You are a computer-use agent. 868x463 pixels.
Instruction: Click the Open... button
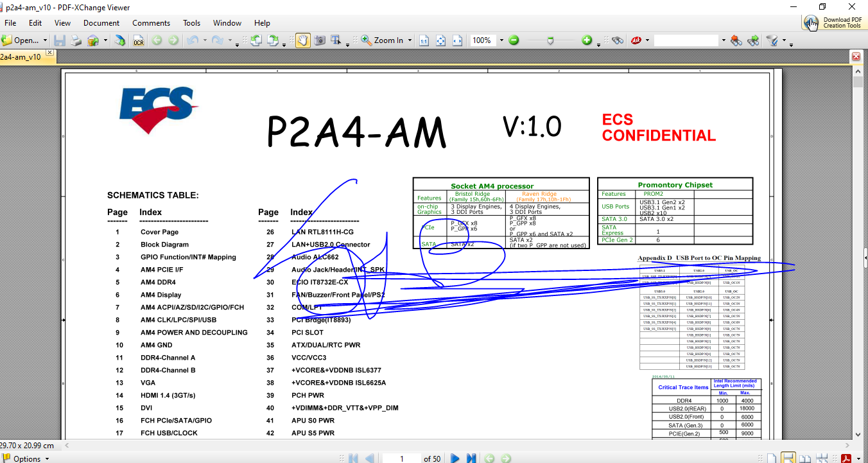tap(21, 40)
